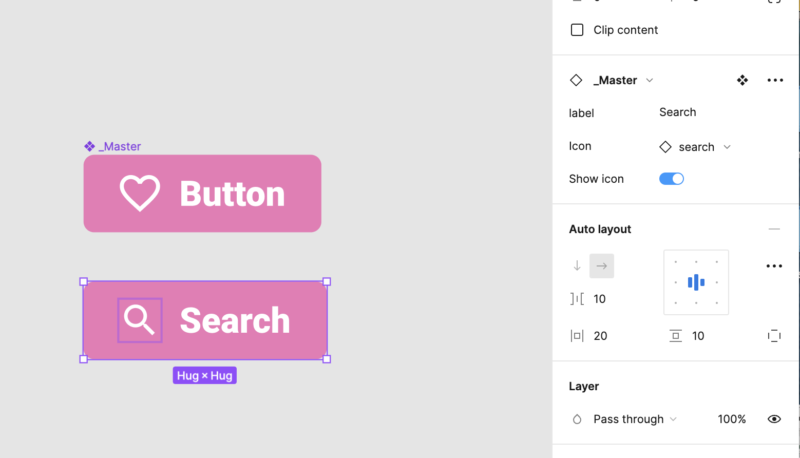Click the independent padding icon
Viewport: 800px width, 458px height.
click(x=774, y=336)
